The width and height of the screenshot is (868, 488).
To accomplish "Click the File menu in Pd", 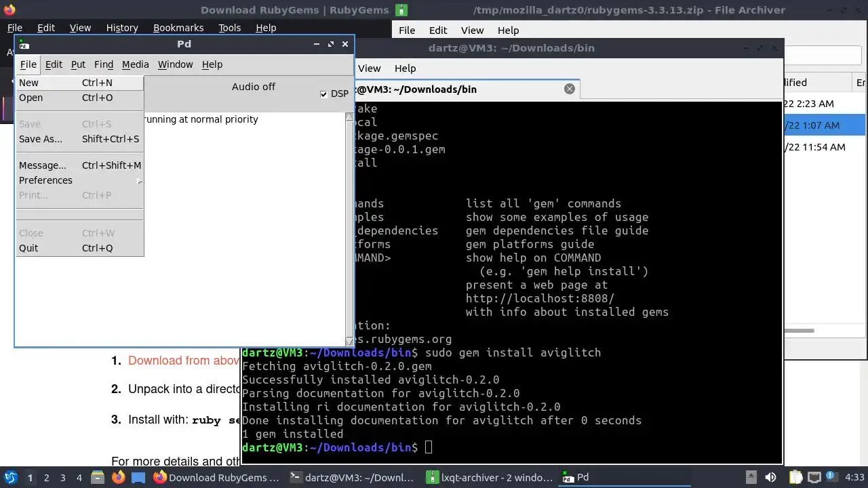I will [28, 64].
